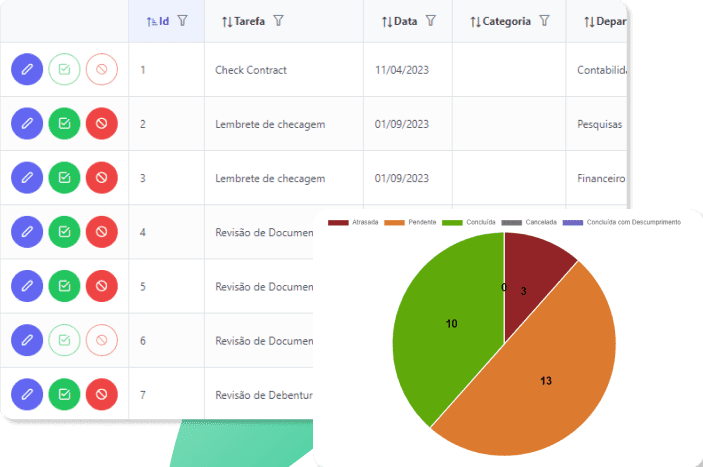The image size is (703, 467).
Task: Open filter for the Tarefa column
Action: [x=278, y=21]
